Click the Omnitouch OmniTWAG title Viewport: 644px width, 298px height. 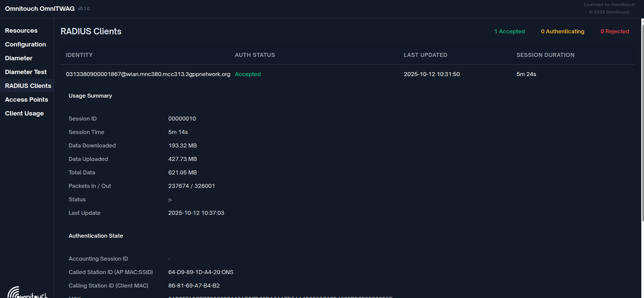40,9
